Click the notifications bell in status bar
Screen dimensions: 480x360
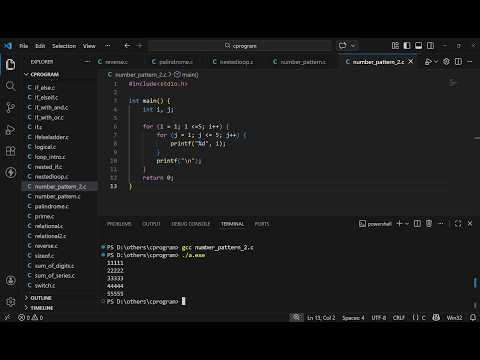[473, 318]
